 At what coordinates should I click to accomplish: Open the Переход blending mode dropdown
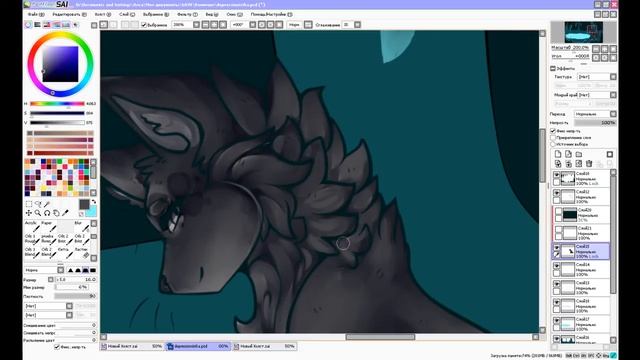point(613,114)
